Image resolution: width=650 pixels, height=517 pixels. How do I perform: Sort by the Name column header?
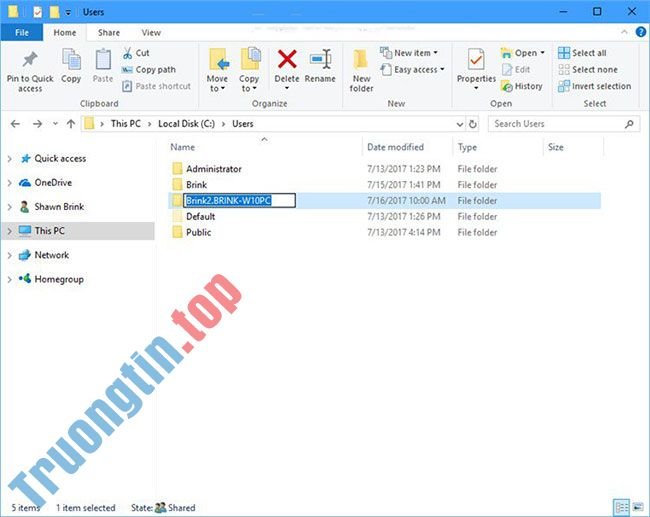[x=182, y=147]
